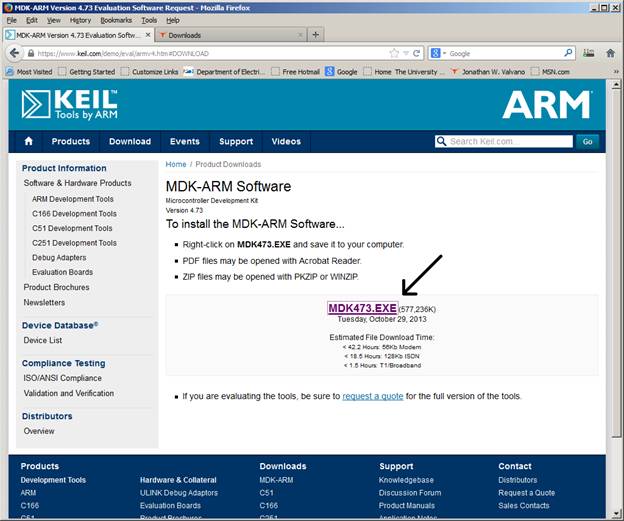Close the MDK-ARM Evaluation tab
This screenshot has width=624, height=521.
pos(148,35)
